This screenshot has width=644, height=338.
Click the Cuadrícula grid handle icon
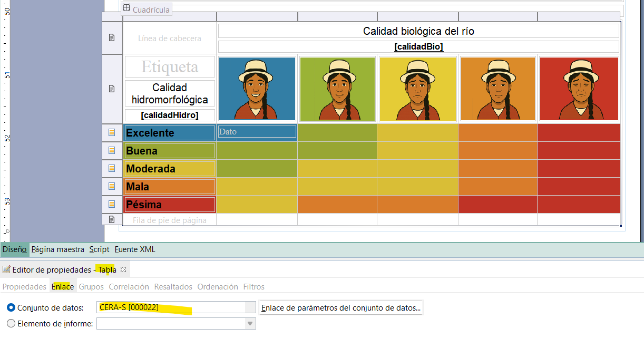click(x=126, y=8)
